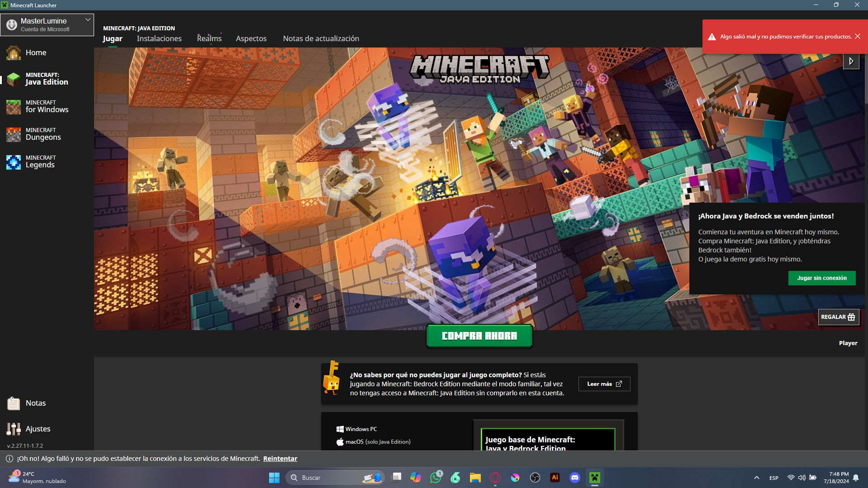Click the Discord icon in taskbar

pyautogui.click(x=574, y=478)
